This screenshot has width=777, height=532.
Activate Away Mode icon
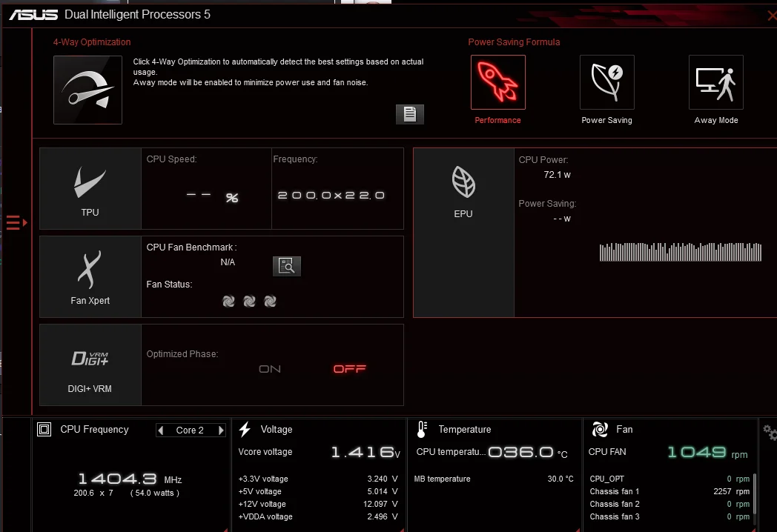(x=716, y=82)
